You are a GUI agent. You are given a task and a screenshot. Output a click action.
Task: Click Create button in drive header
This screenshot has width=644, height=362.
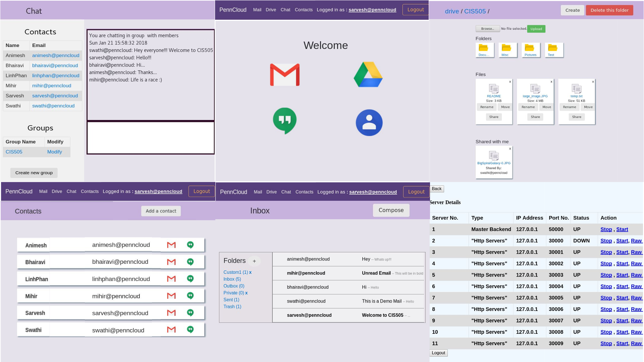(573, 10)
